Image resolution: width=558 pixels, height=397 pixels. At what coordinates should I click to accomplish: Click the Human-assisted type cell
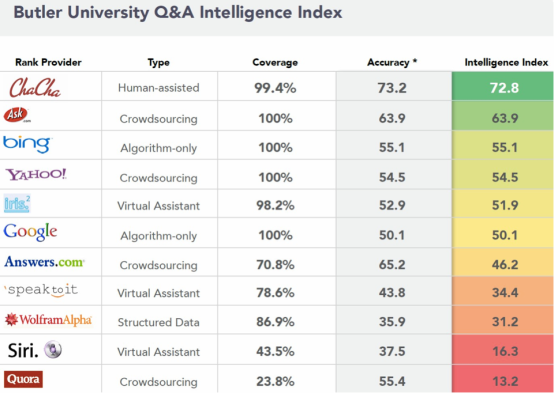pos(159,88)
